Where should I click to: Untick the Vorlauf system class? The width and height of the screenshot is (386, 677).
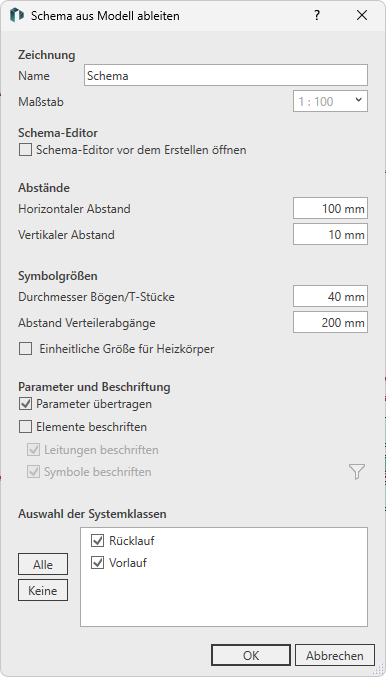98,563
